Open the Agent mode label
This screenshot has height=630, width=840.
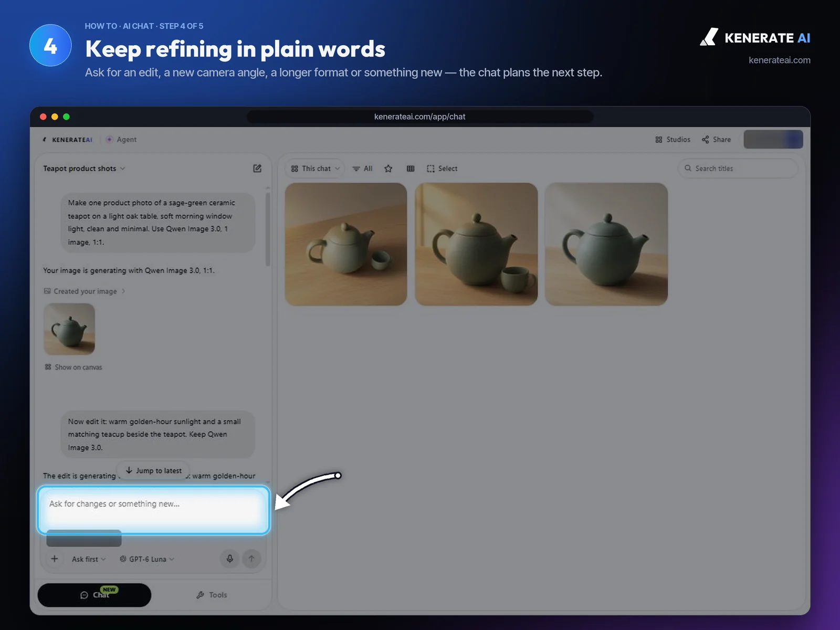point(121,140)
